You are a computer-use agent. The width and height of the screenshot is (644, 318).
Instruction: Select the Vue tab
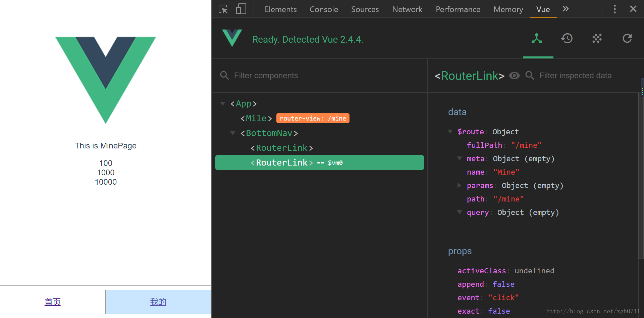pyautogui.click(x=543, y=9)
